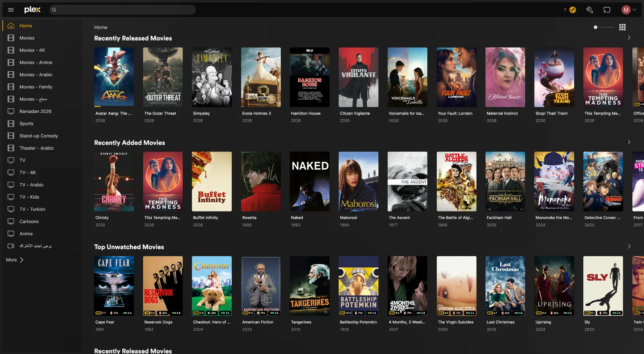Open Last Christmas poster
644x354 pixels.
tap(505, 286)
